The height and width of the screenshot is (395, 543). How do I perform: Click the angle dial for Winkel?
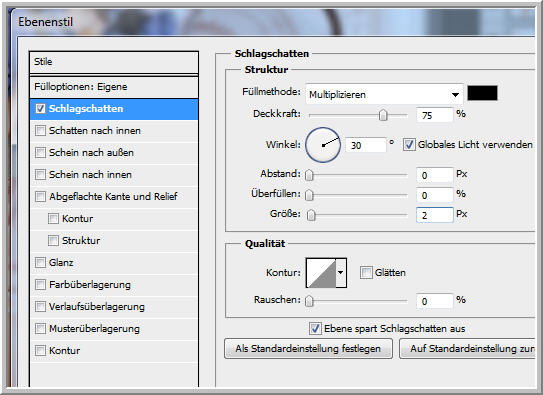(323, 145)
